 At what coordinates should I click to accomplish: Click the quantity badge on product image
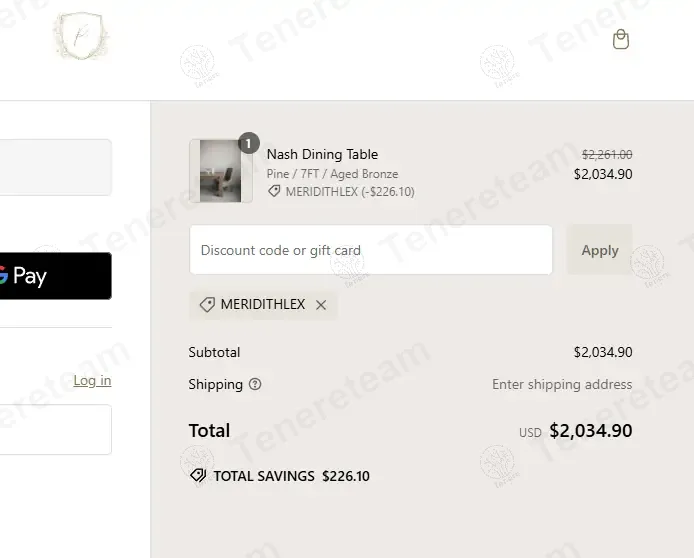coord(248,143)
